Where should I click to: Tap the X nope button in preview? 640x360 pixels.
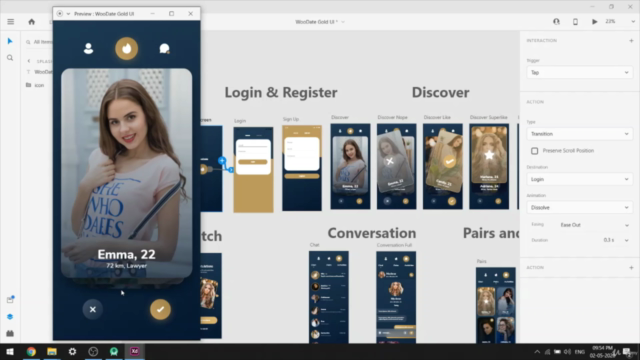[93, 309]
